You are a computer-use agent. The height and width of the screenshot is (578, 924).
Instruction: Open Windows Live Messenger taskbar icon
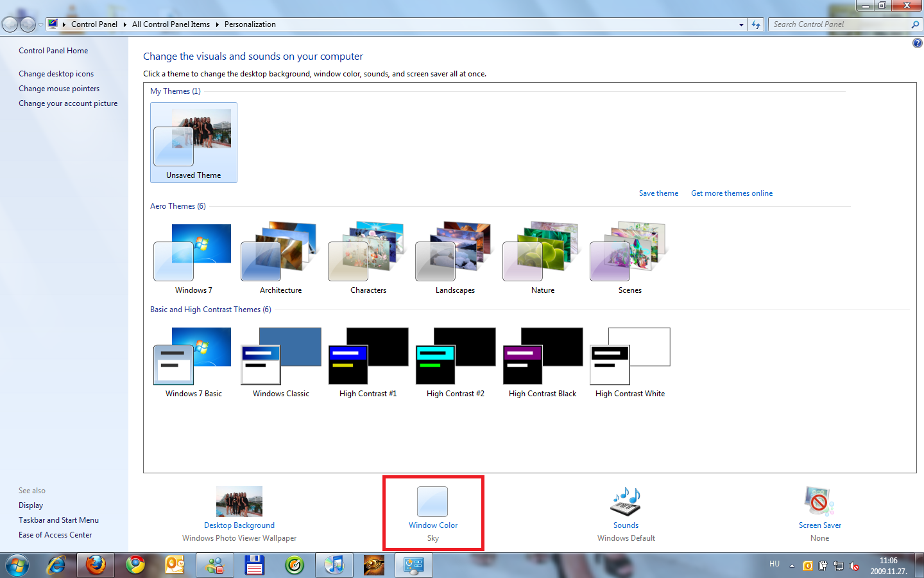point(214,565)
